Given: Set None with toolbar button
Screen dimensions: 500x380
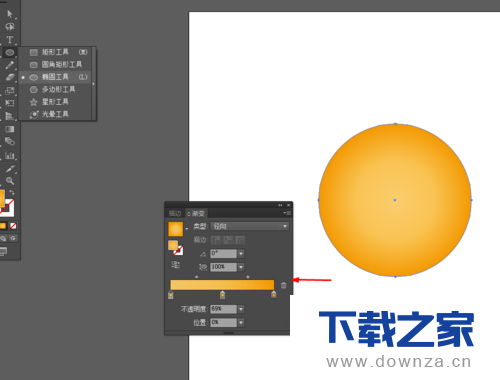Looking at the screenshot, I should click(x=13, y=226).
